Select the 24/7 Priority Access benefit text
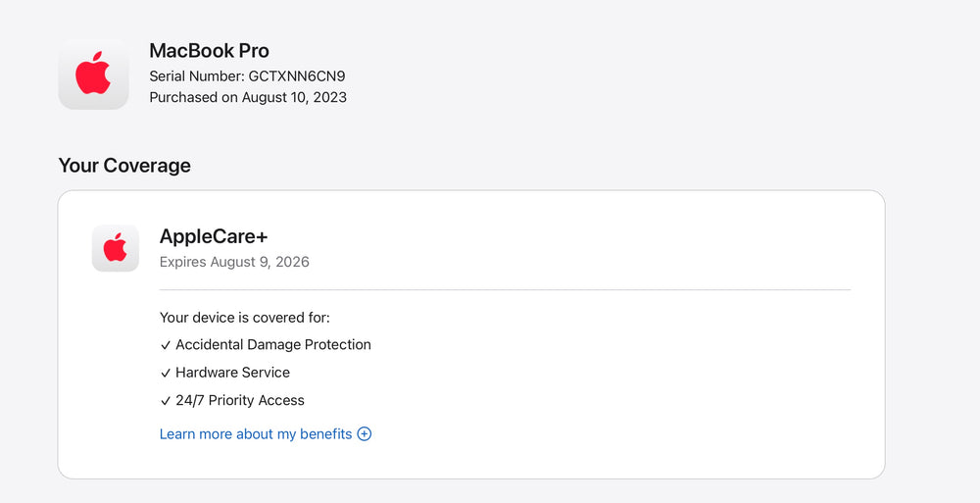Viewport: 980px width, 503px height. pos(240,400)
